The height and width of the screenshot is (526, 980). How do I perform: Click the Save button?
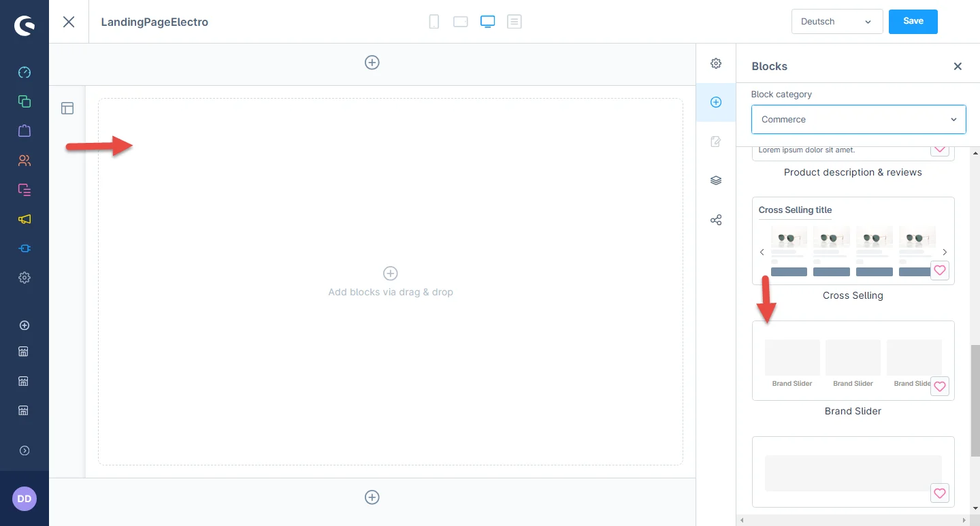913,22
